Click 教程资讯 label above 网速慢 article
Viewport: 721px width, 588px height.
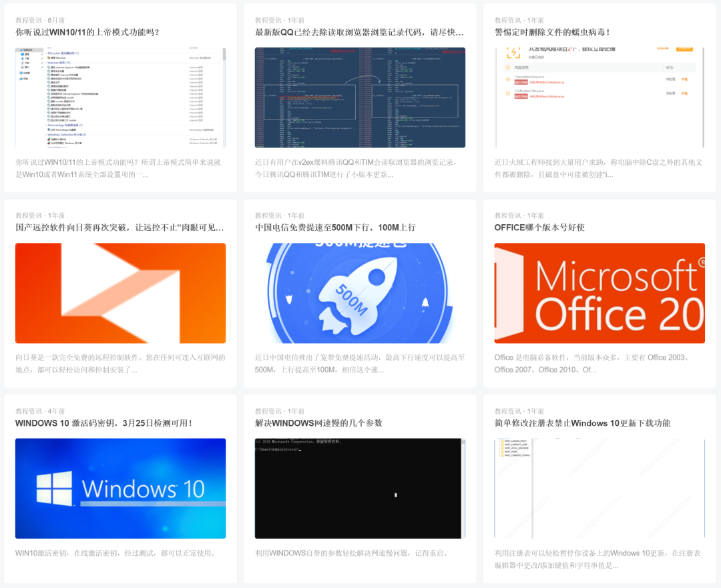268,411
